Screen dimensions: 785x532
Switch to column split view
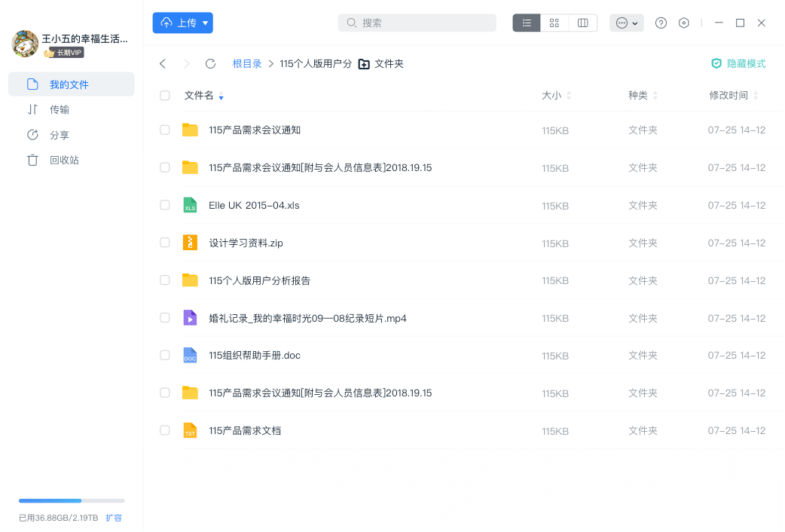[582, 23]
